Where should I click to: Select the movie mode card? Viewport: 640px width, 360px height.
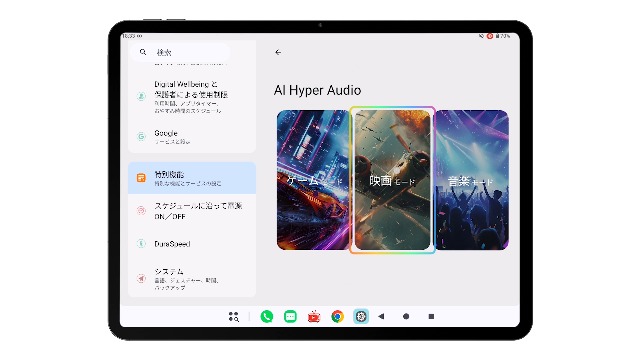392,180
